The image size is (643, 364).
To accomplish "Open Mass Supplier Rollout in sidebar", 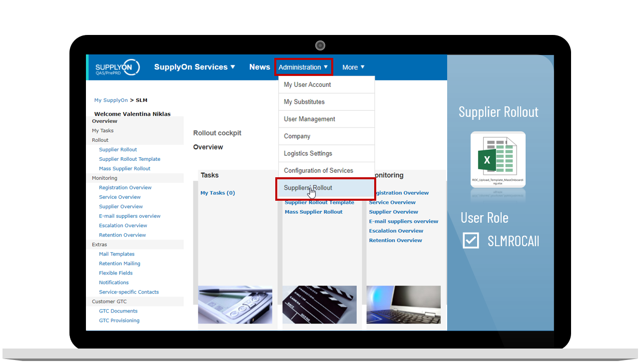I will tap(124, 169).
